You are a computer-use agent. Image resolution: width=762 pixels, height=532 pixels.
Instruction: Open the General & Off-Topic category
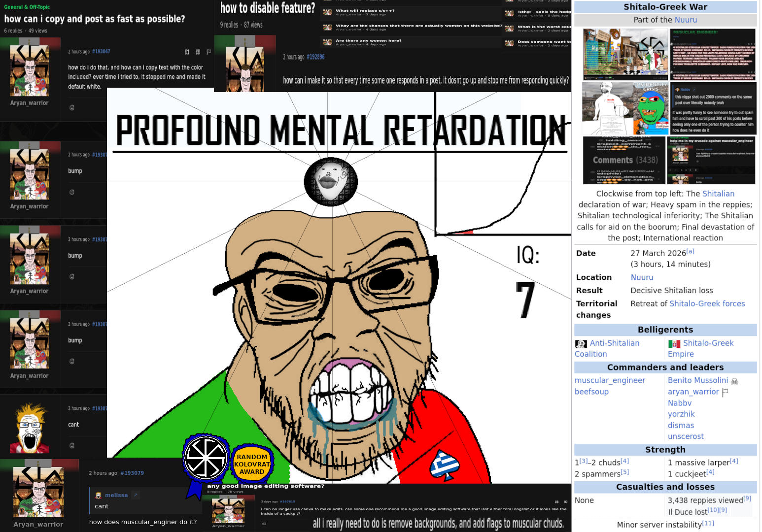pos(27,7)
